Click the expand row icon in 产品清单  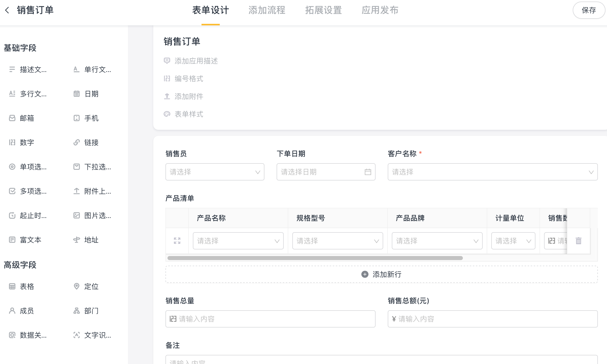pyautogui.click(x=177, y=241)
